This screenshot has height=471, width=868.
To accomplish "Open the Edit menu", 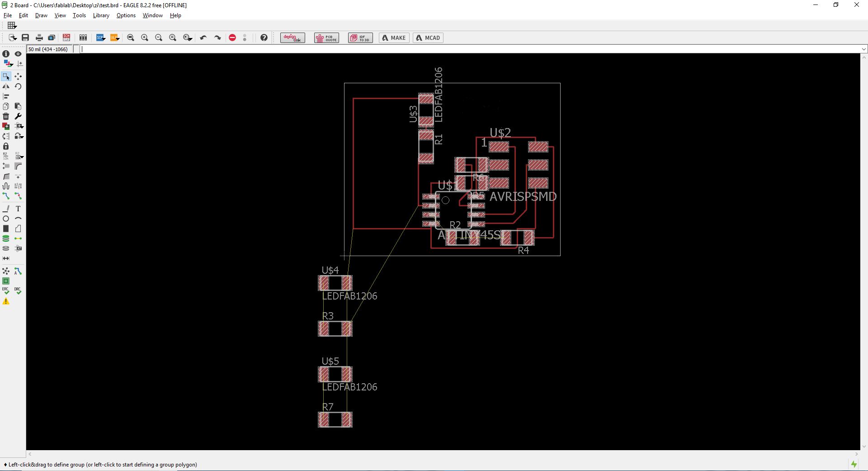I will (x=24, y=15).
